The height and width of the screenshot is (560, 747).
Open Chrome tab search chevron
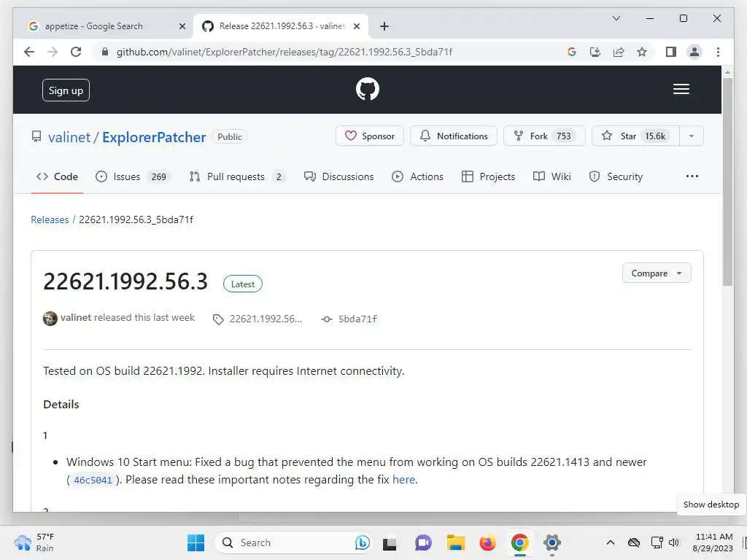616,18
